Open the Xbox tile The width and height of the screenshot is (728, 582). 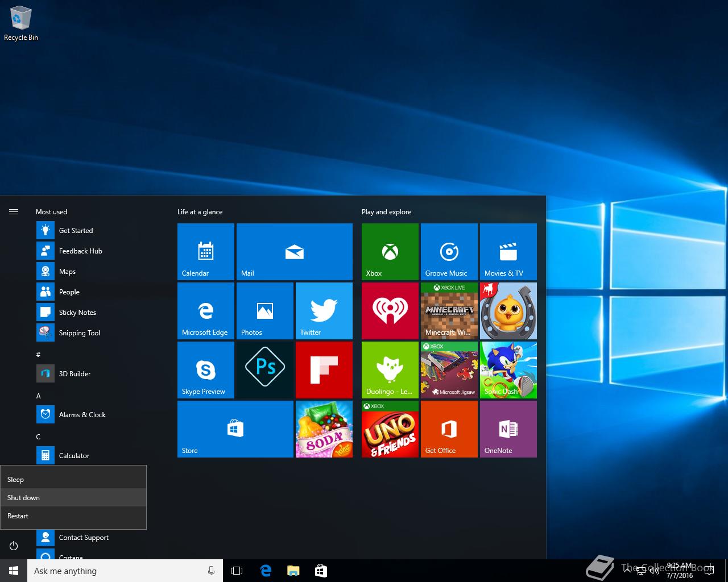tap(390, 251)
